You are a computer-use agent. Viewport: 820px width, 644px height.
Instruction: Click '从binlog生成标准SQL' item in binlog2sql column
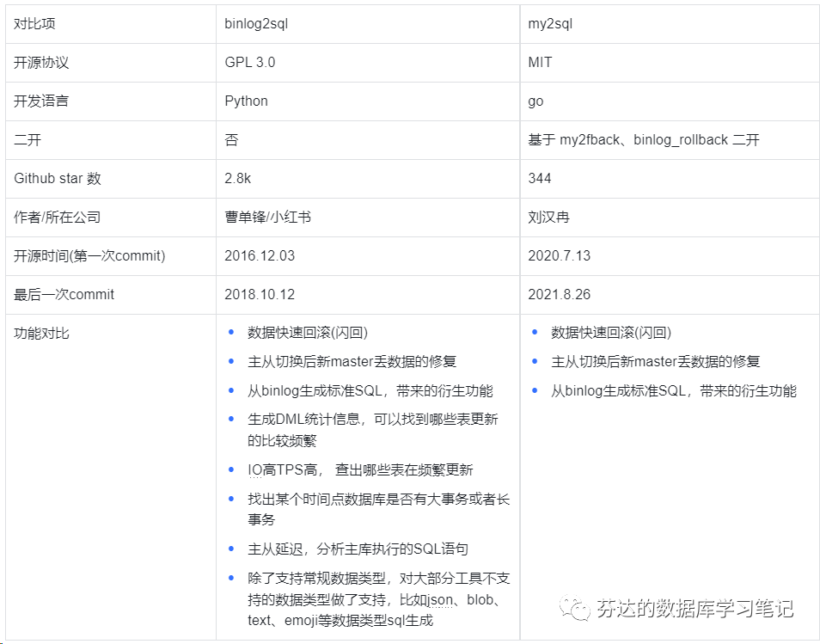point(370,391)
